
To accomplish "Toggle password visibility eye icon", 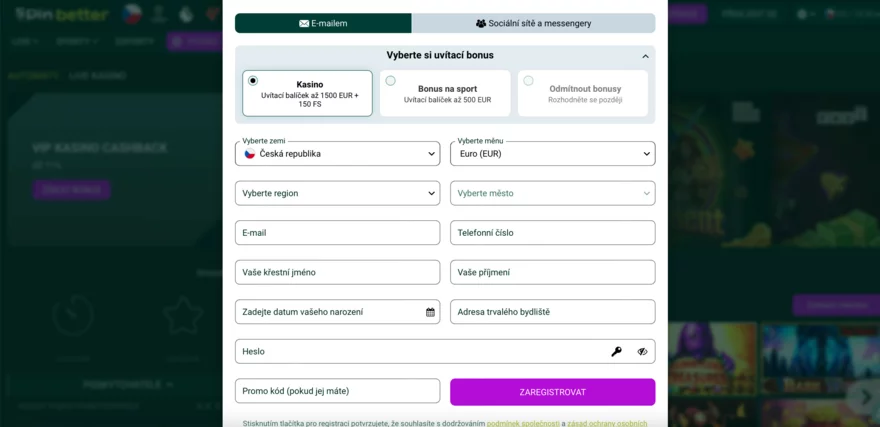I will 642,352.
